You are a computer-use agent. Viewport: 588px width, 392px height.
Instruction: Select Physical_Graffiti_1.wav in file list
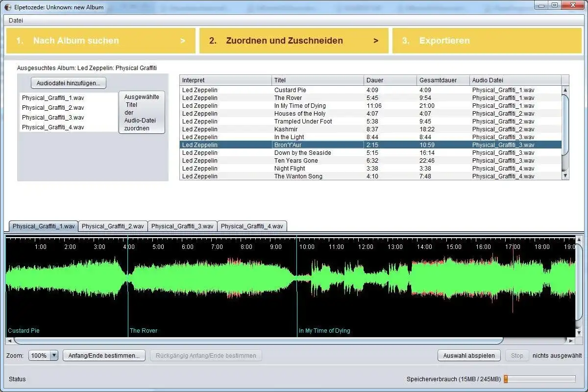click(x=69, y=98)
